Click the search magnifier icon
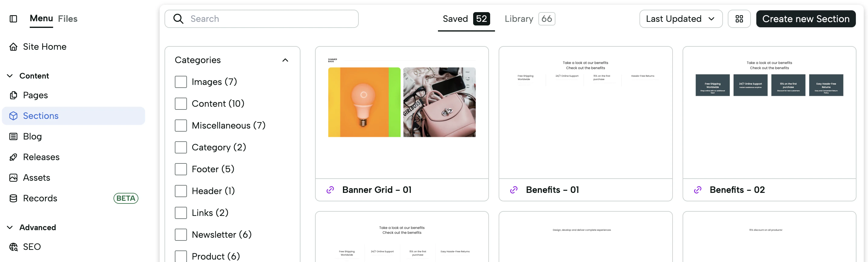The width and height of the screenshot is (868, 262). pos(178,19)
